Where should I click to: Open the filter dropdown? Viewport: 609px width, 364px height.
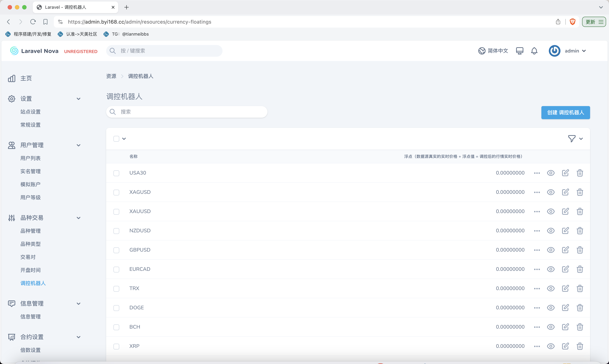click(x=575, y=139)
